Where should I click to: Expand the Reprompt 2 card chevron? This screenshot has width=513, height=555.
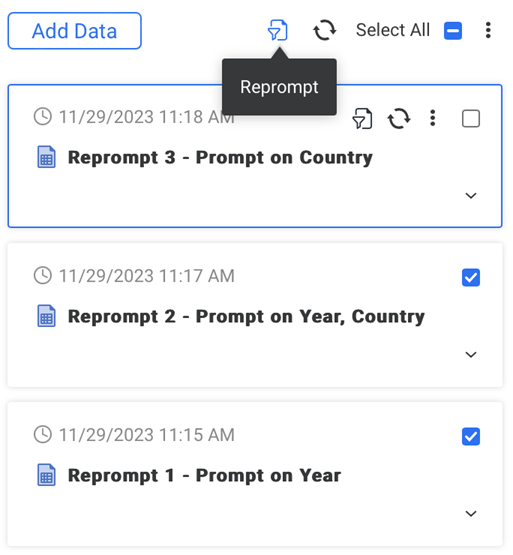471,354
